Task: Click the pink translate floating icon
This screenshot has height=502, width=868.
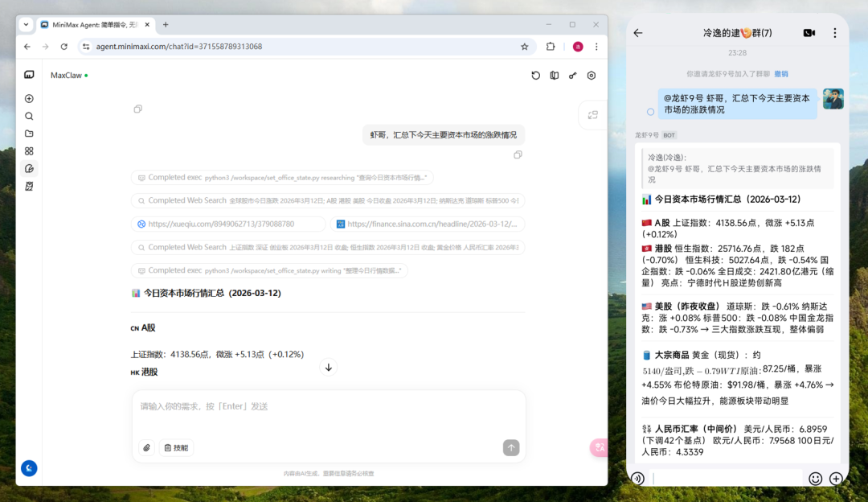Action: [x=599, y=448]
